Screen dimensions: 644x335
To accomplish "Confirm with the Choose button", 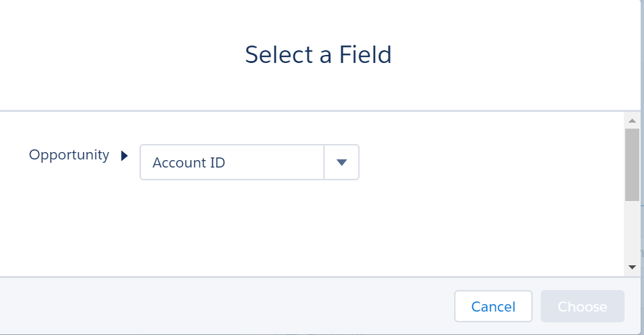I will point(582,307).
